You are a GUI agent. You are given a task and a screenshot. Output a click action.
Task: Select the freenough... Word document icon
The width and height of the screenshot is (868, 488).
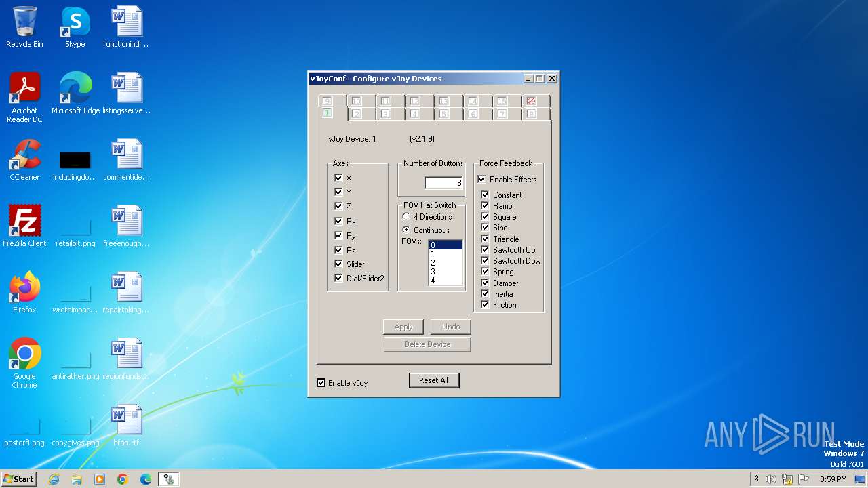coord(126,226)
